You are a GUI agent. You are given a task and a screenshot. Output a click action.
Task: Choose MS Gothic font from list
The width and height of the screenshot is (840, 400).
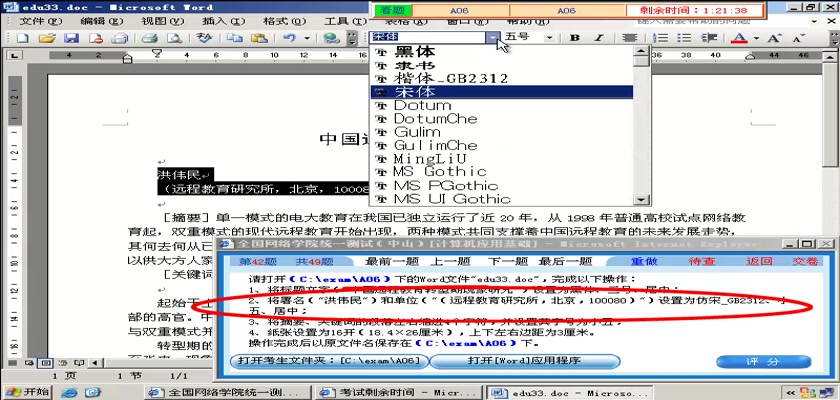pyautogui.click(x=501, y=172)
